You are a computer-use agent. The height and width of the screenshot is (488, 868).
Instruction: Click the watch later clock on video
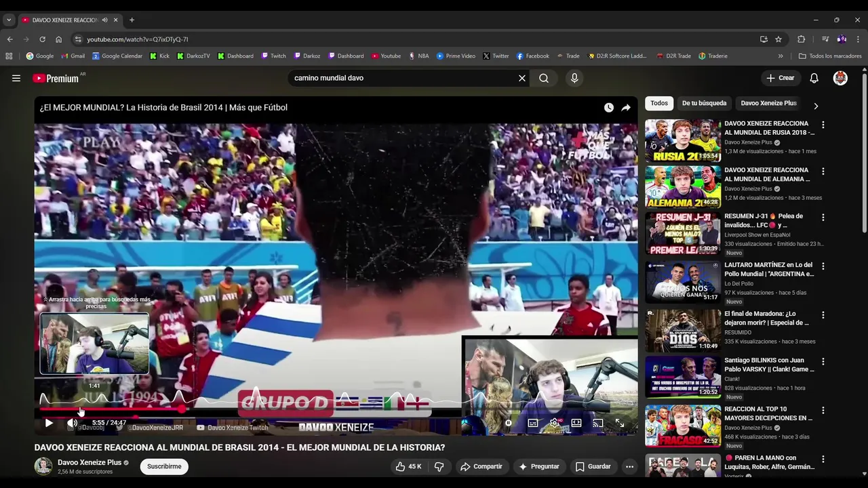609,108
